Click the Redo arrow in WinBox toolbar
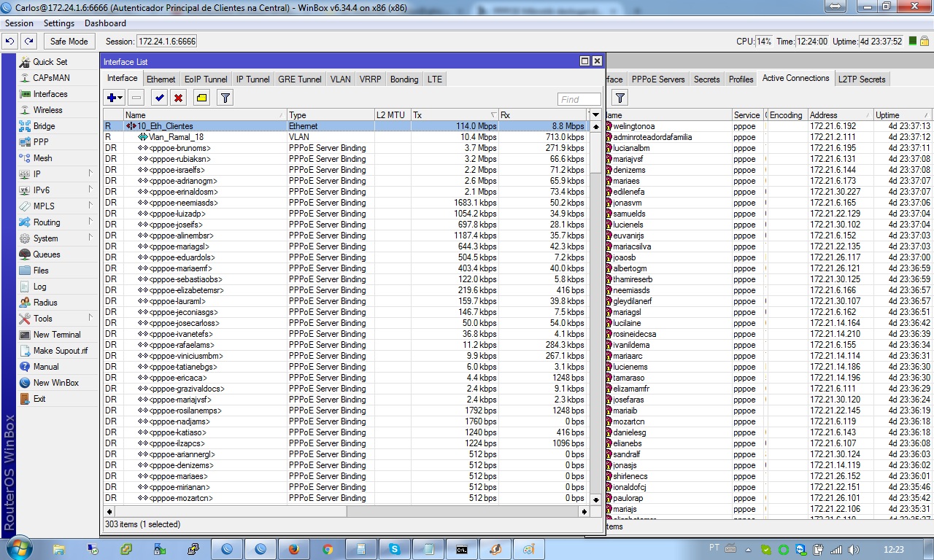Viewport: 934px width, 560px height. [x=28, y=42]
